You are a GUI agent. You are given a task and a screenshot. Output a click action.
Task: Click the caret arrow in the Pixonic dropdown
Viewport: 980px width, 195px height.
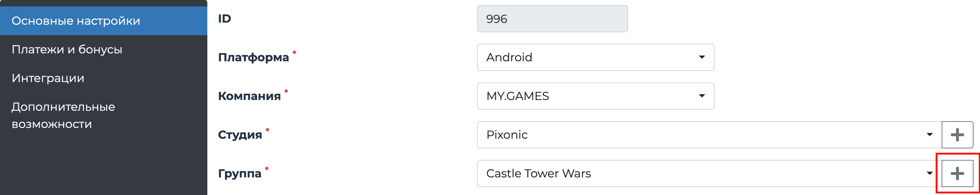(x=929, y=134)
